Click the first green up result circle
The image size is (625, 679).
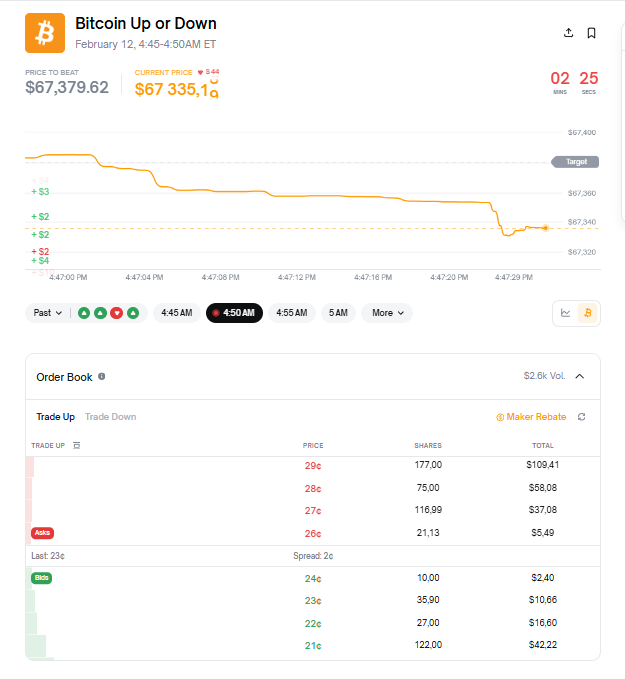coord(84,313)
